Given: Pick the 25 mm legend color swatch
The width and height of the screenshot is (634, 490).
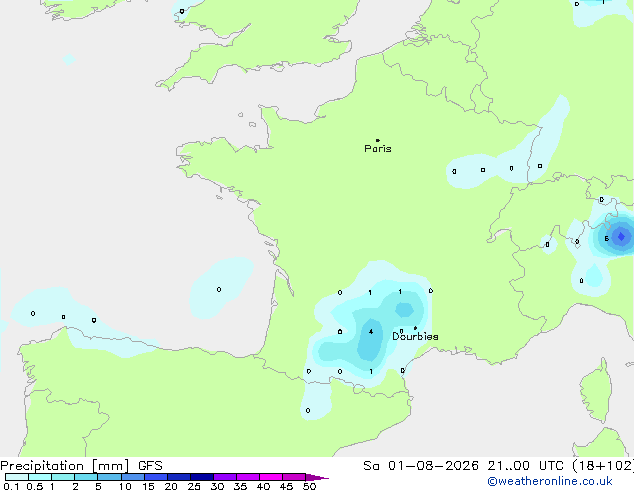Looking at the screenshot, I should click(x=202, y=477).
